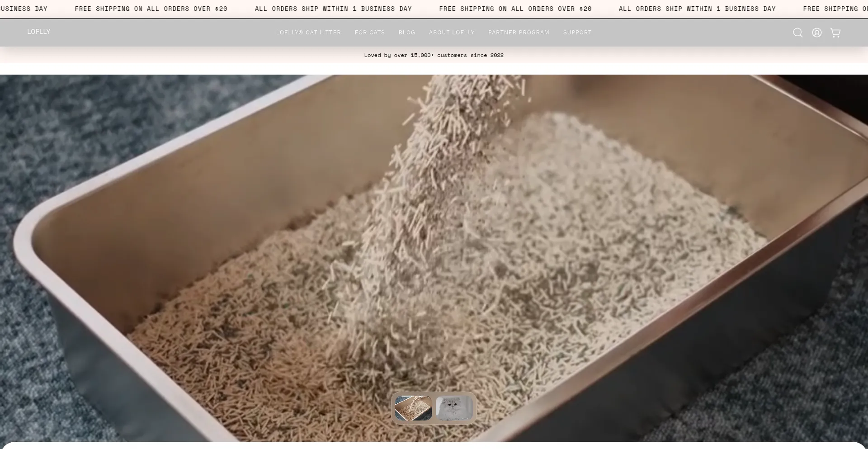Click the white rounded panel below the video
The image size is (868, 449).
click(434, 445)
